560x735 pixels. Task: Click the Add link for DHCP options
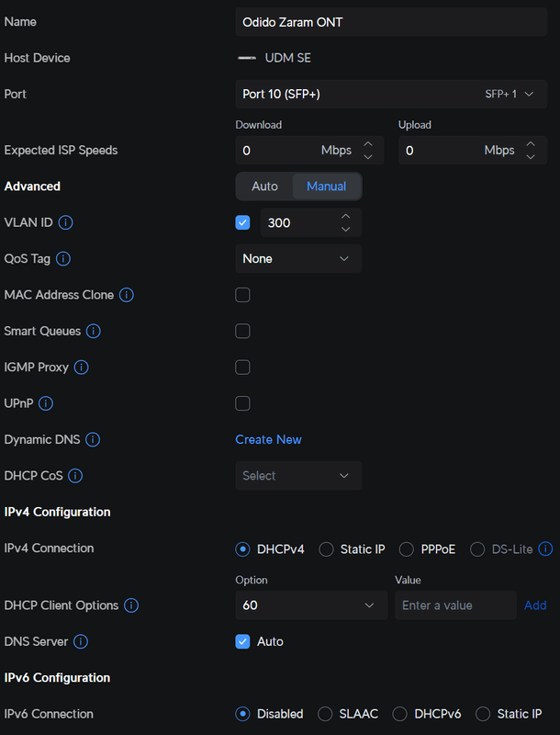(x=535, y=605)
